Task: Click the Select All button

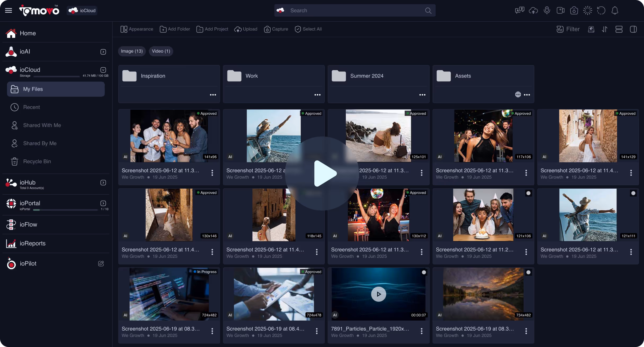Action: 308,29
